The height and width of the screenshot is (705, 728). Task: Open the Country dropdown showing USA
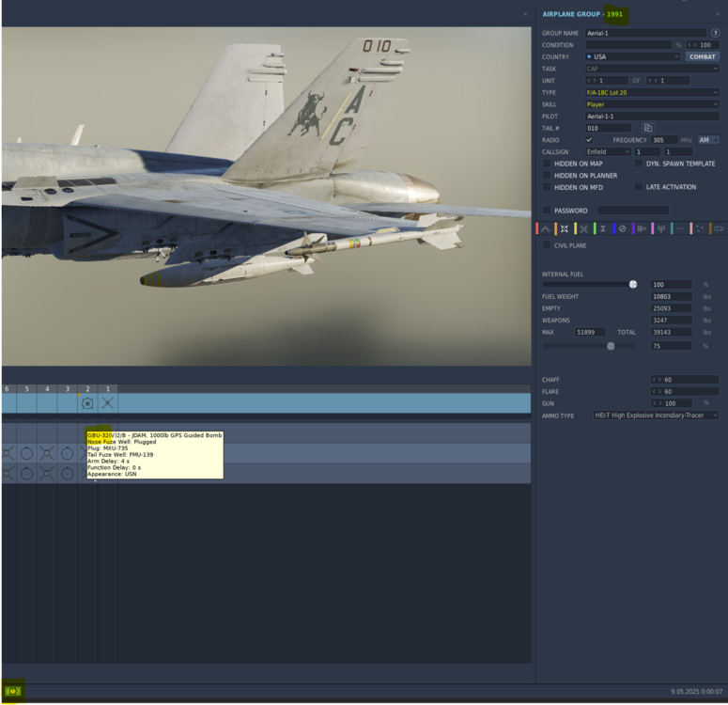coord(632,56)
